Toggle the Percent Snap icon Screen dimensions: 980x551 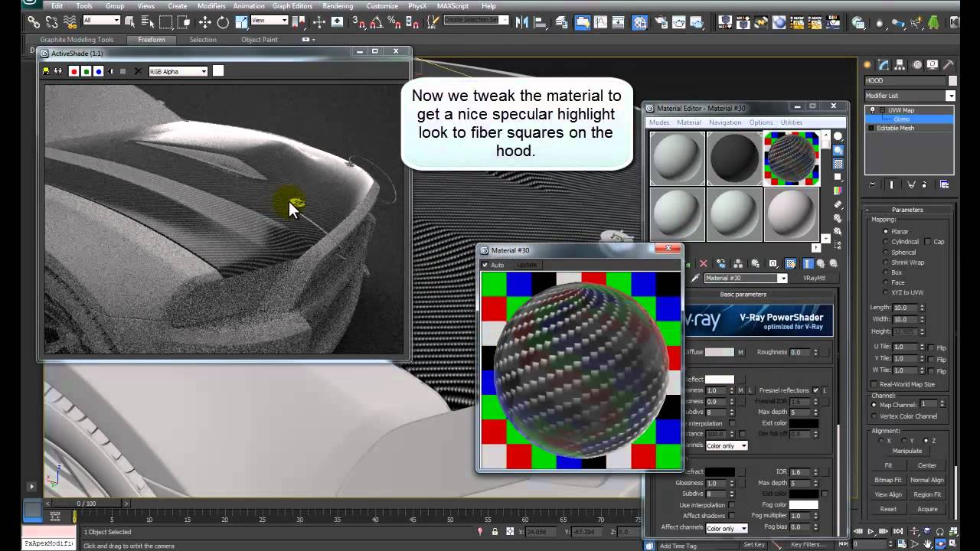pos(395,22)
